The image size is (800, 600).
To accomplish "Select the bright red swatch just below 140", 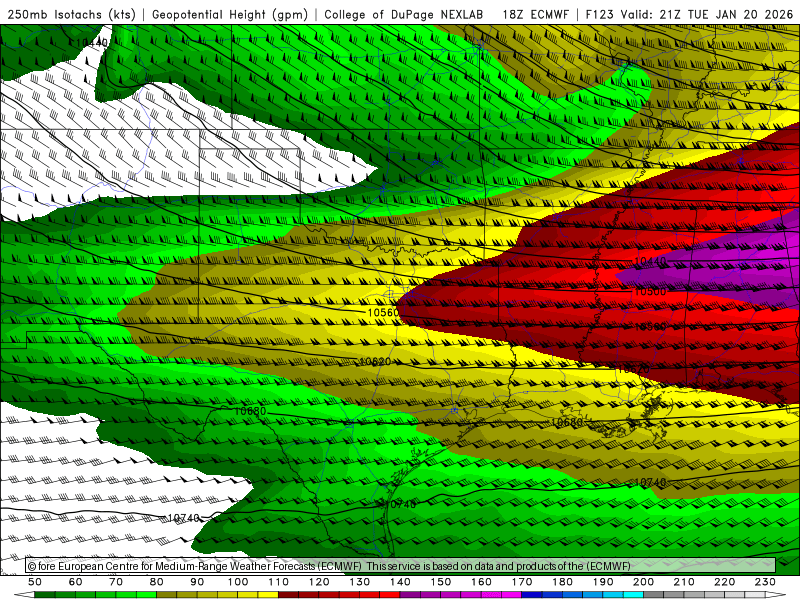I will click(x=390, y=594).
